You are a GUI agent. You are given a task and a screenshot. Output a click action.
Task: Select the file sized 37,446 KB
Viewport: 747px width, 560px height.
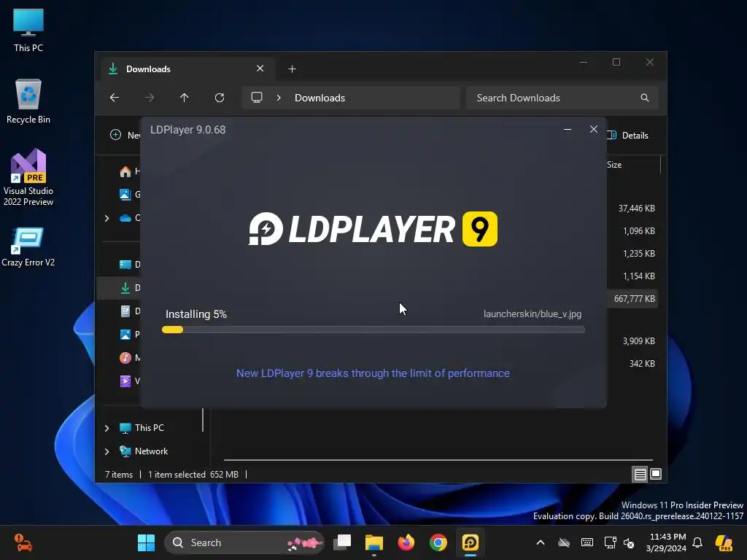point(636,209)
